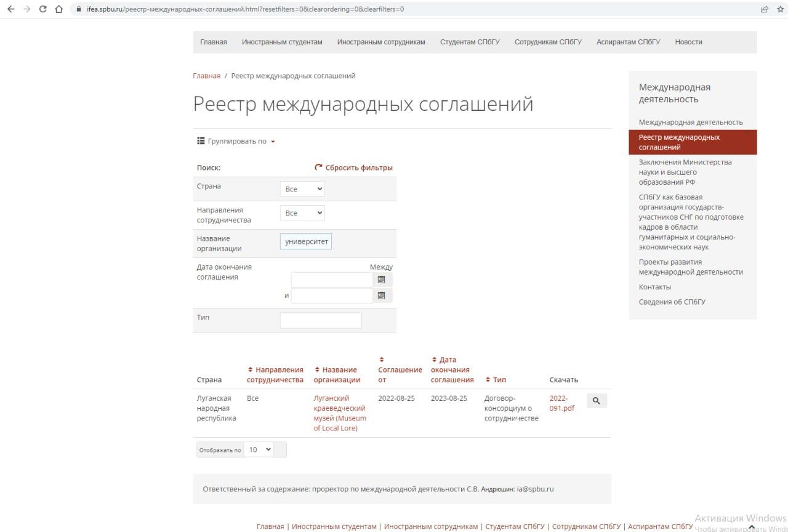Screen dimensions: 788x532
Task: Click the browser address bar URL
Action: click(246, 9)
